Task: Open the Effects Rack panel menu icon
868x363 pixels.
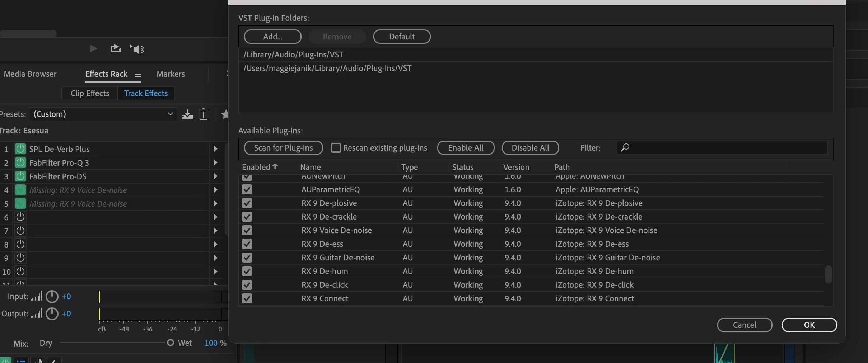Action: click(137, 74)
